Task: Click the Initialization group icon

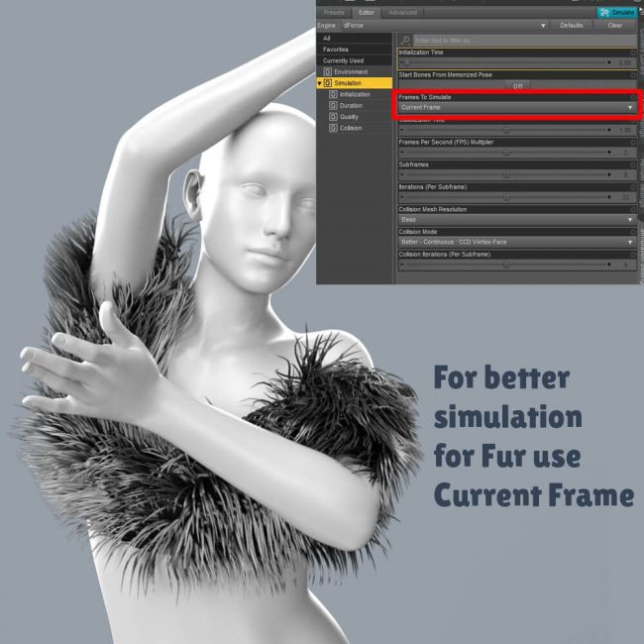Action: 333,94
